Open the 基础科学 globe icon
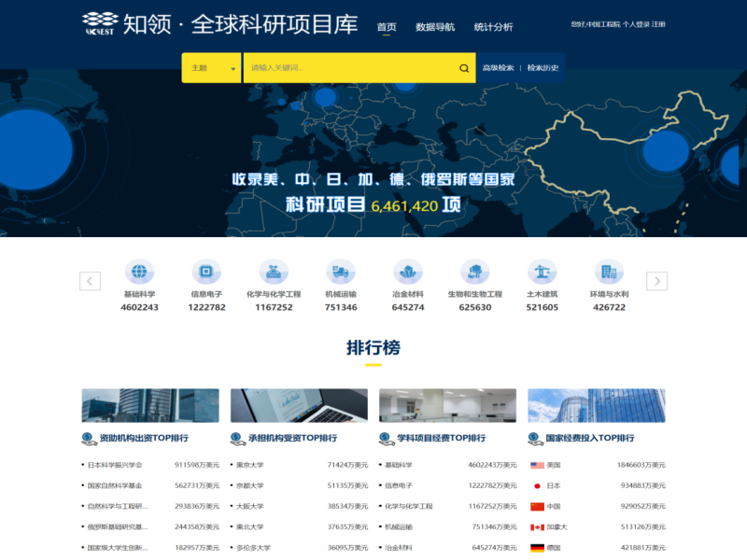The height and width of the screenshot is (560, 747). [x=140, y=272]
